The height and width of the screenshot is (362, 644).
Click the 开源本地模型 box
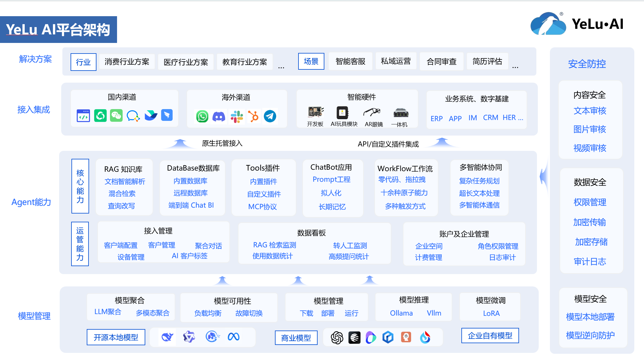(x=116, y=337)
